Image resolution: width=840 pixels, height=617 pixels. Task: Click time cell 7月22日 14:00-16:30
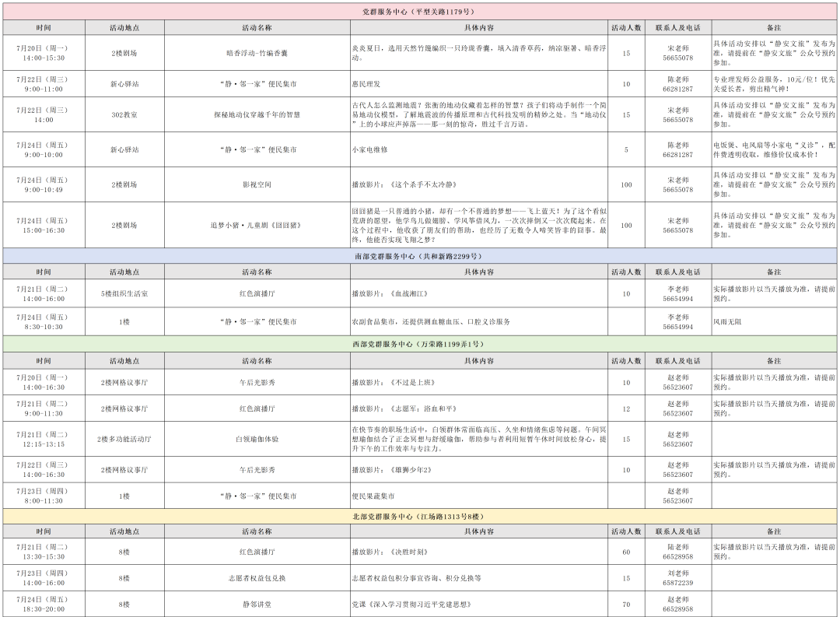point(44,470)
